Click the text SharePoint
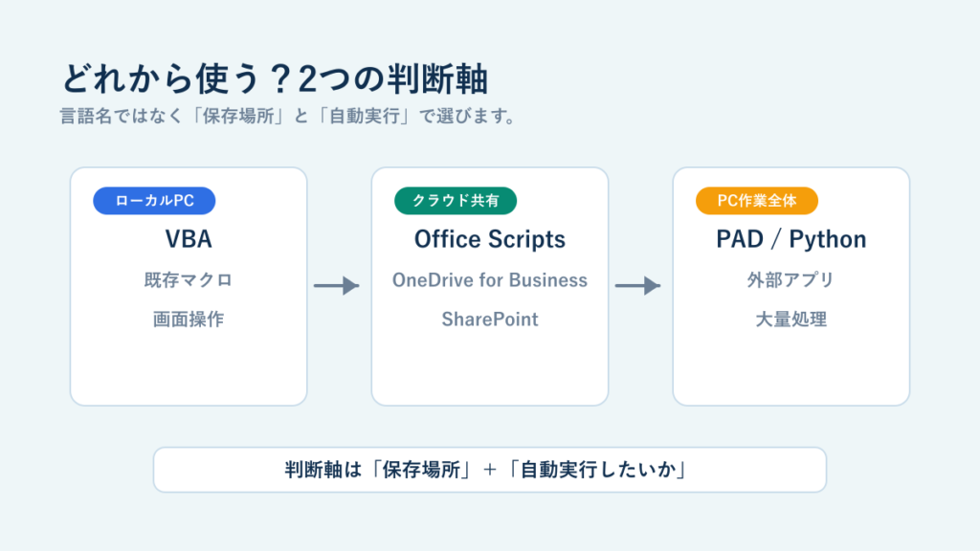The width and height of the screenshot is (980, 551). (490, 320)
